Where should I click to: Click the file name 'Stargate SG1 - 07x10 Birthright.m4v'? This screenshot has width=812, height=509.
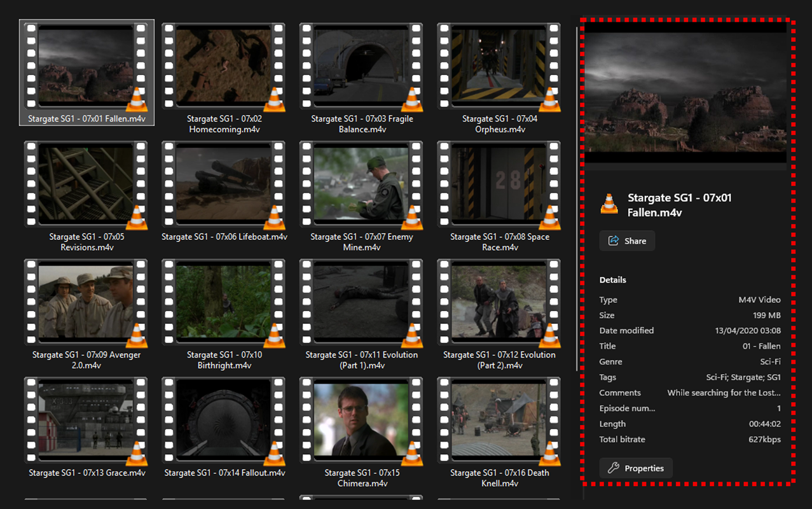[x=224, y=360]
